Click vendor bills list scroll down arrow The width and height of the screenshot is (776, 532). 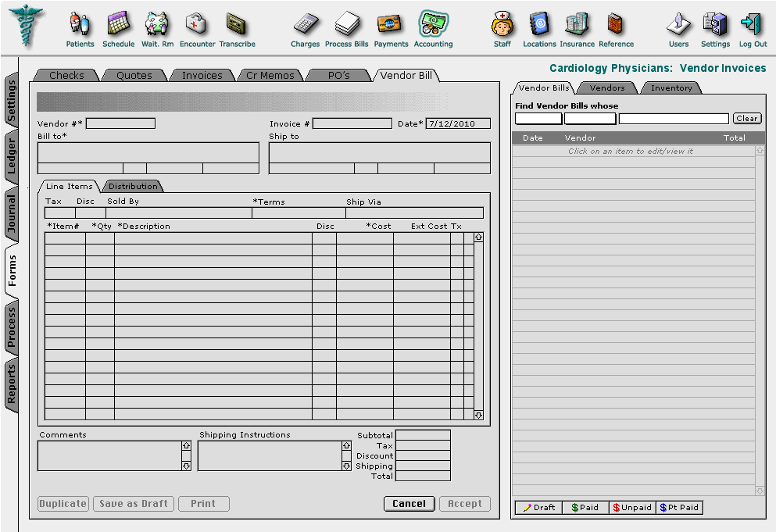tap(760, 491)
